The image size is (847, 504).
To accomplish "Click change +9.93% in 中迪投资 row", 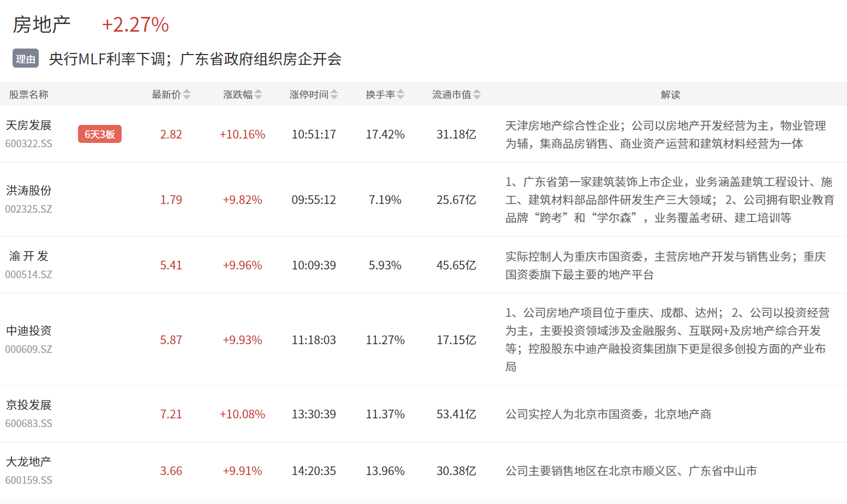I will (242, 340).
